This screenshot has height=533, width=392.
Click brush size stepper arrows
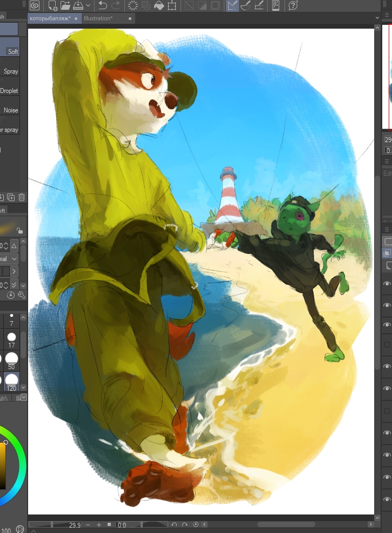point(6,246)
